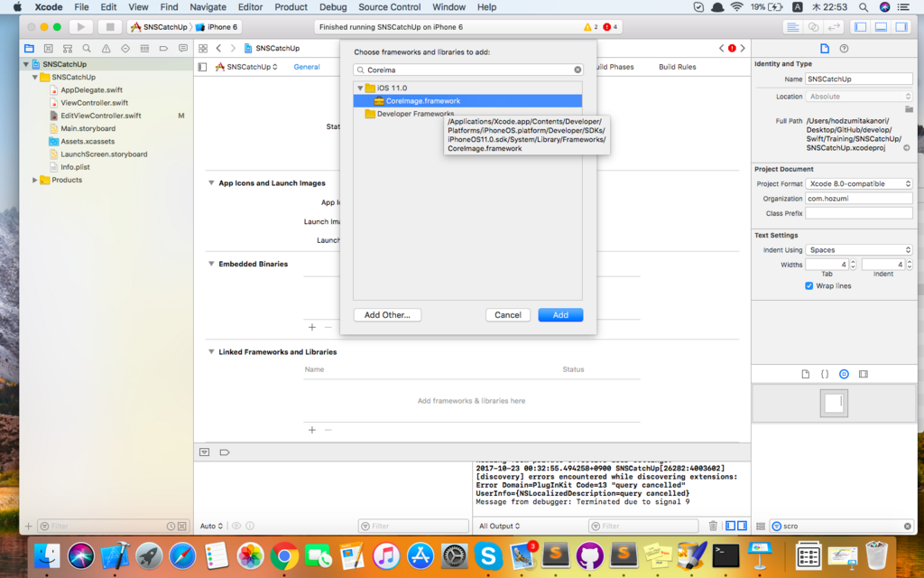Show the File inspector
Viewport: 924px width, 578px height.
(x=825, y=49)
